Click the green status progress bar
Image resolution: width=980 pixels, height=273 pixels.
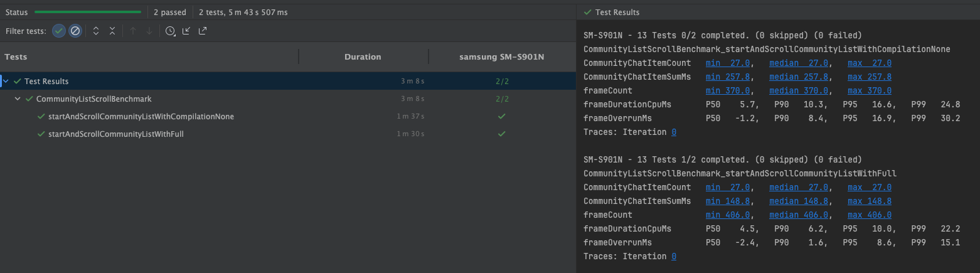click(88, 12)
